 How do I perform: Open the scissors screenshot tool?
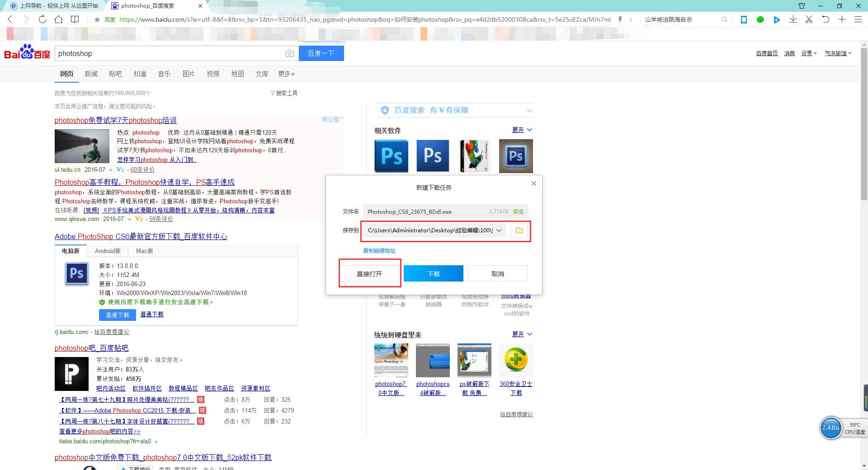click(x=809, y=19)
